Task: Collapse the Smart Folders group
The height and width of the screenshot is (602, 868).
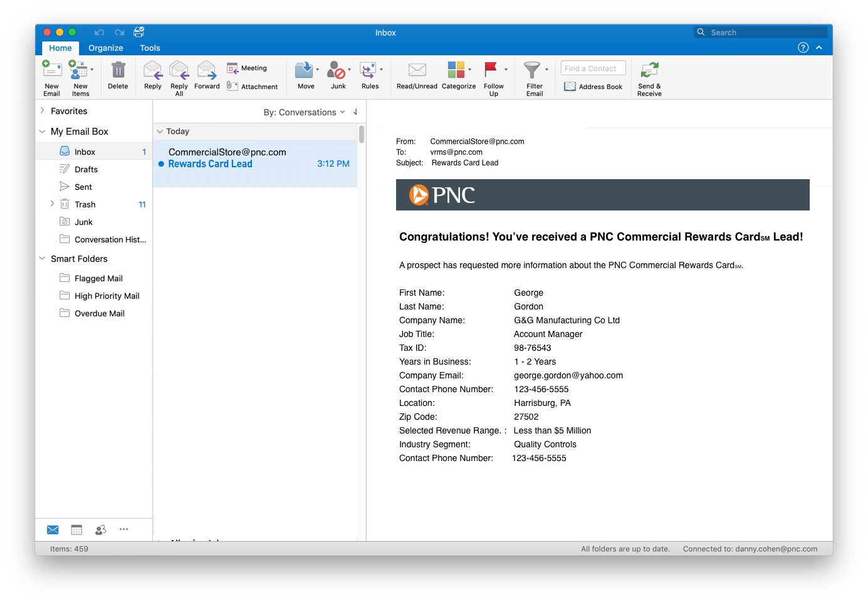Action: coord(42,259)
